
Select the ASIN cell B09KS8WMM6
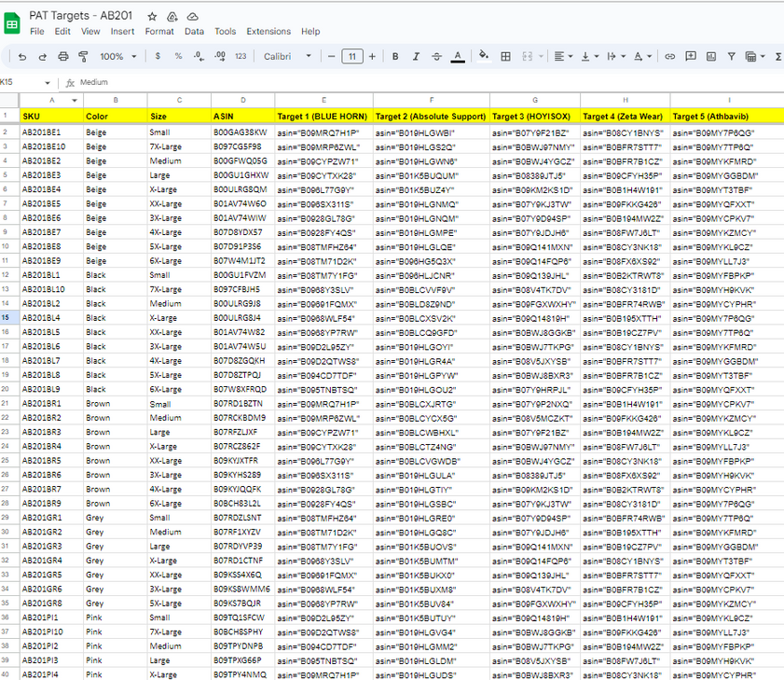pos(242,589)
